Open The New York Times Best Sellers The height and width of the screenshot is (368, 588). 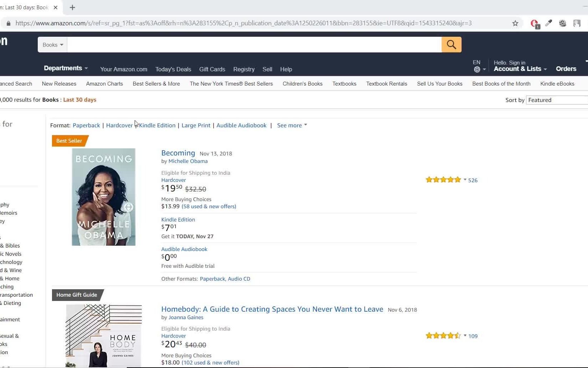click(231, 84)
